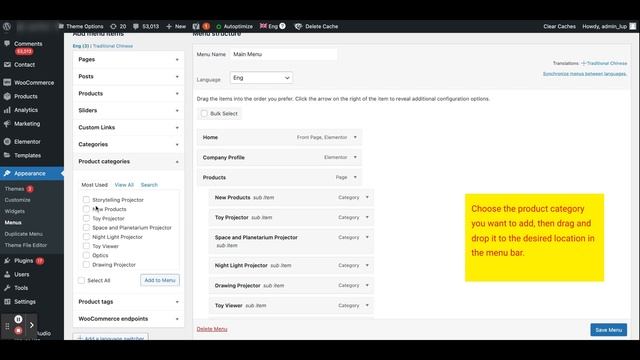Toggle the Bulk Select checkbox
Viewport: 640px width, 360px height.
(204, 113)
